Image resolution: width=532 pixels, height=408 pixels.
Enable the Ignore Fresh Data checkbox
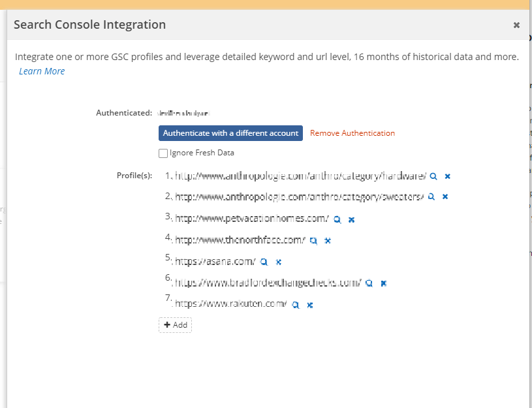[163, 153]
